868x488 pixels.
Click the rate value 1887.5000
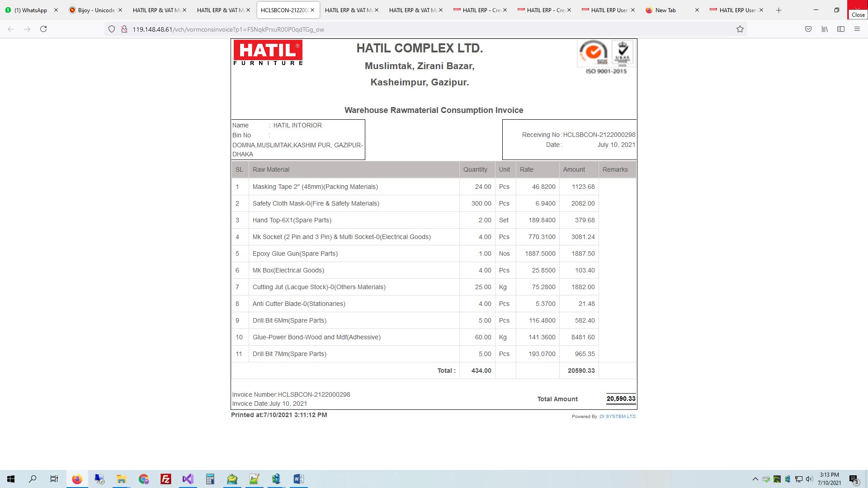coord(540,253)
